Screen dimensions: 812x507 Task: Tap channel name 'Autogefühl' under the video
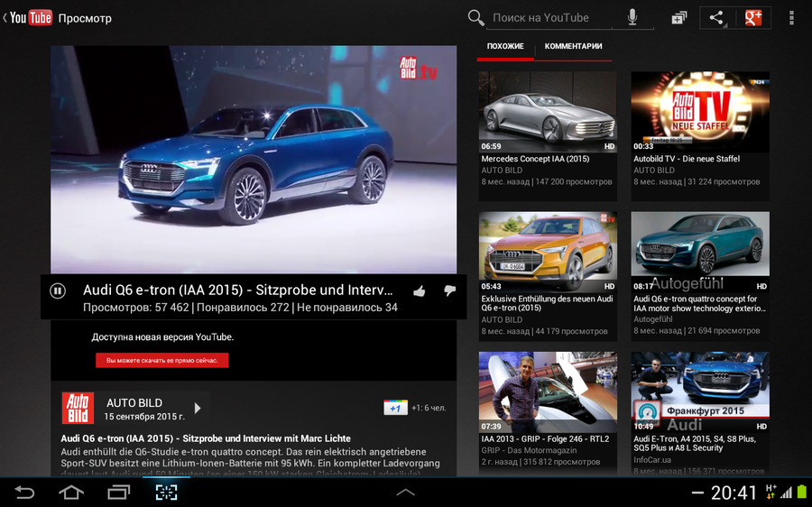click(653, 319)
